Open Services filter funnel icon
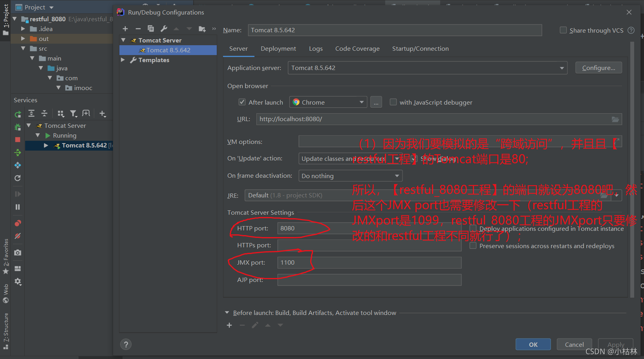This screenshot has width=644, height=359. (73, 114)
